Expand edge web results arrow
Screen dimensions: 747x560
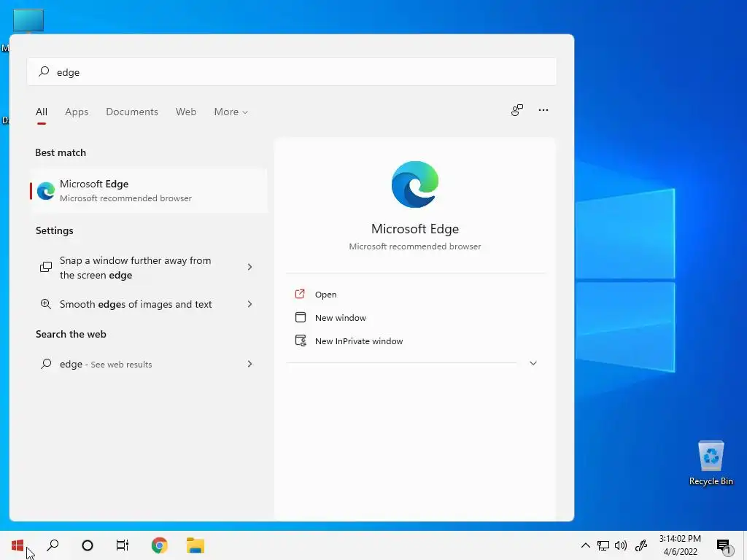(249, 365)
